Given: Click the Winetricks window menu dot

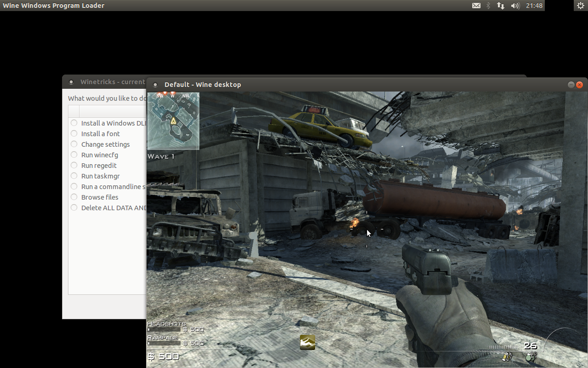Looking at the screenshot, I should coord(71,82).
